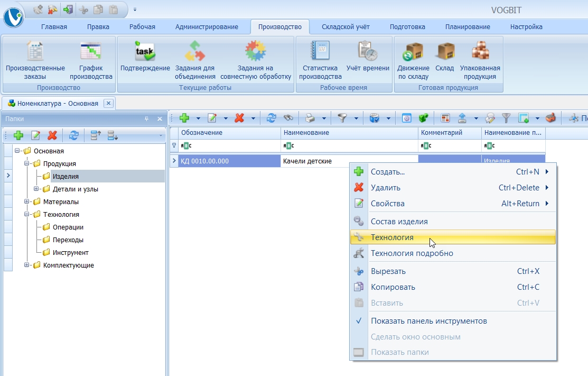Click the exit door icon in quick access bar

tap(68, 10)
